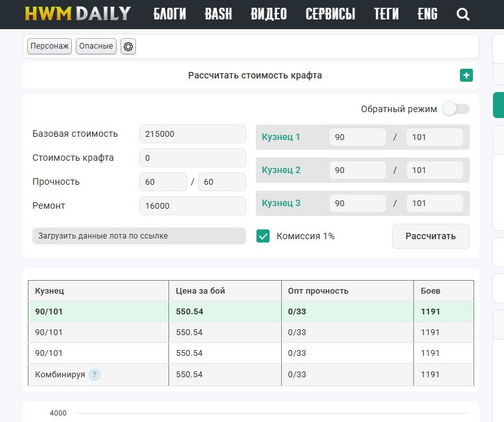504x422 pixels.
Task: Click the Персонаж button
Action: tap(49, 47)
